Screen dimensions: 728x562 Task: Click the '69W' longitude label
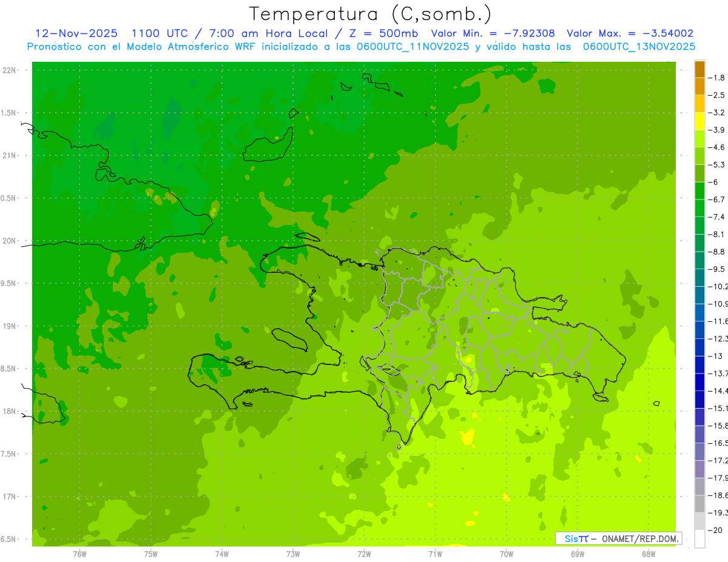point(578,554)
